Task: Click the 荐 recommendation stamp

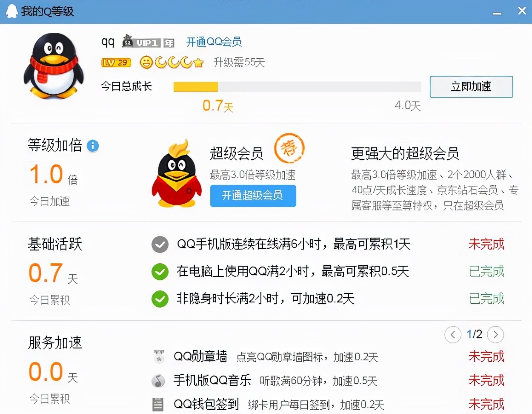Action: (x=290, y=148)
